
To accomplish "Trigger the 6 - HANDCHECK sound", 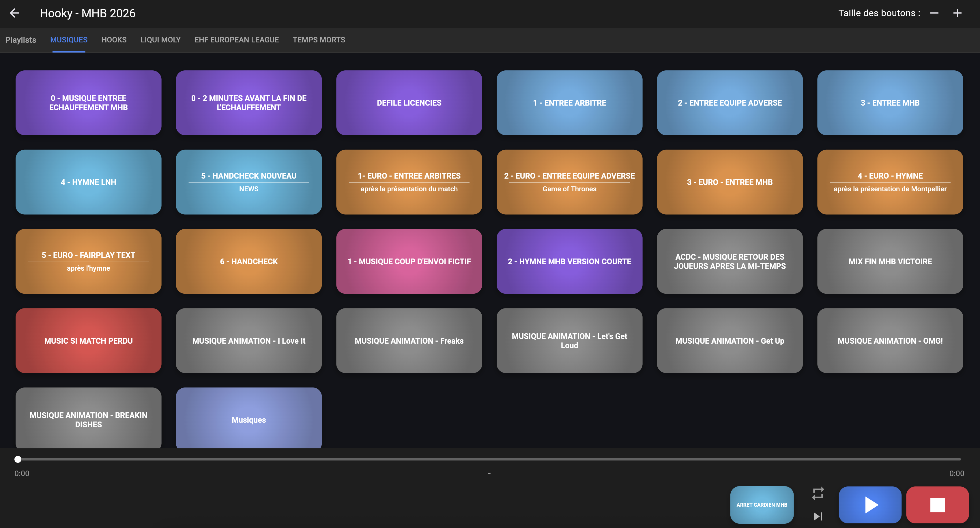I will point(248,261).
